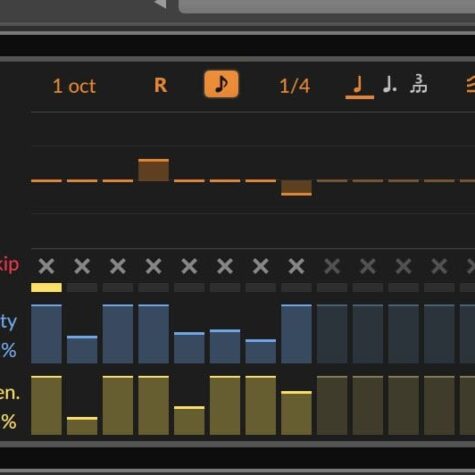Screen dimensions: 475x475
Task: Select the straight quarter-note timing icon
Action: point(359,86)
